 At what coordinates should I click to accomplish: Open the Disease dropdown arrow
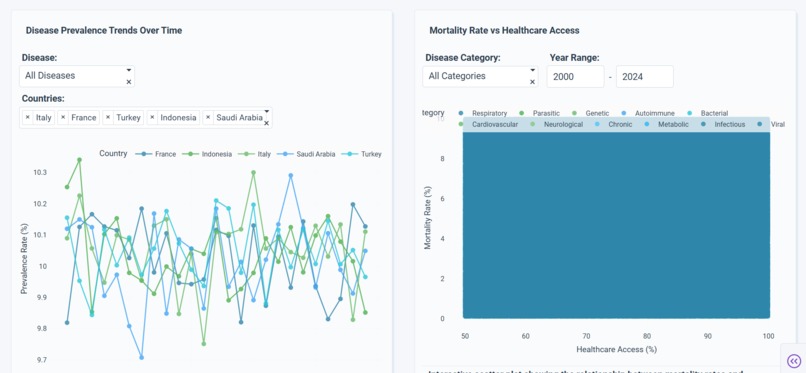click(x=129, y=70)
